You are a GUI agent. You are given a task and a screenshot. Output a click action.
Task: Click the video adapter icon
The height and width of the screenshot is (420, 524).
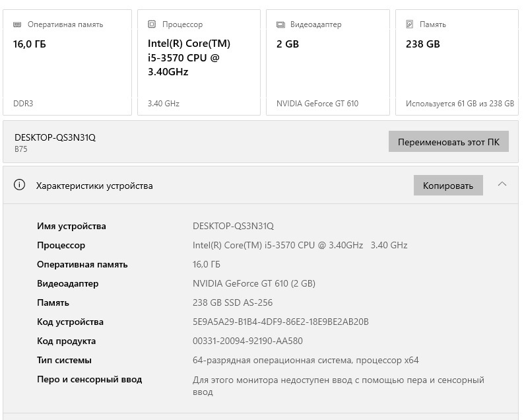point(280,24)
